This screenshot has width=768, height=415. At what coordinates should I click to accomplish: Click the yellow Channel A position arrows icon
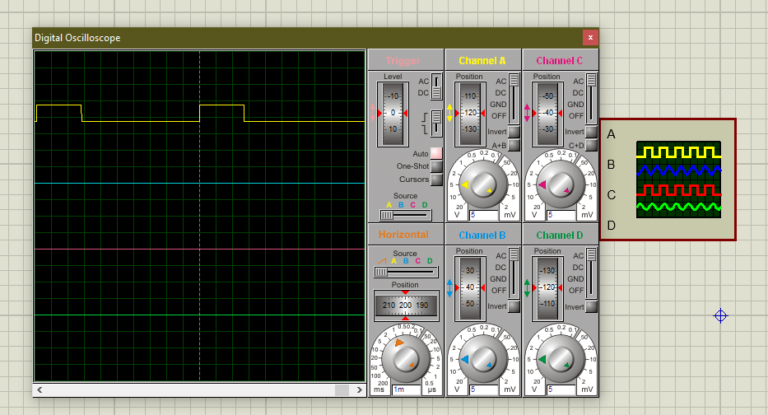point(450,113)
